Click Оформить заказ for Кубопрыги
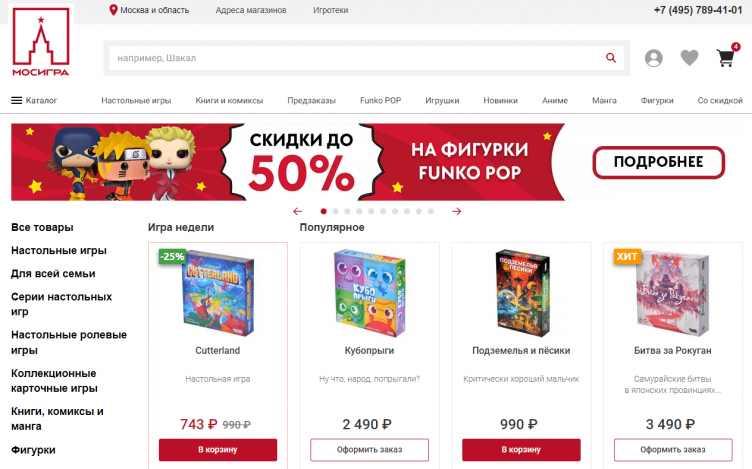The image size is (752, 469). (x=369, y=450)
